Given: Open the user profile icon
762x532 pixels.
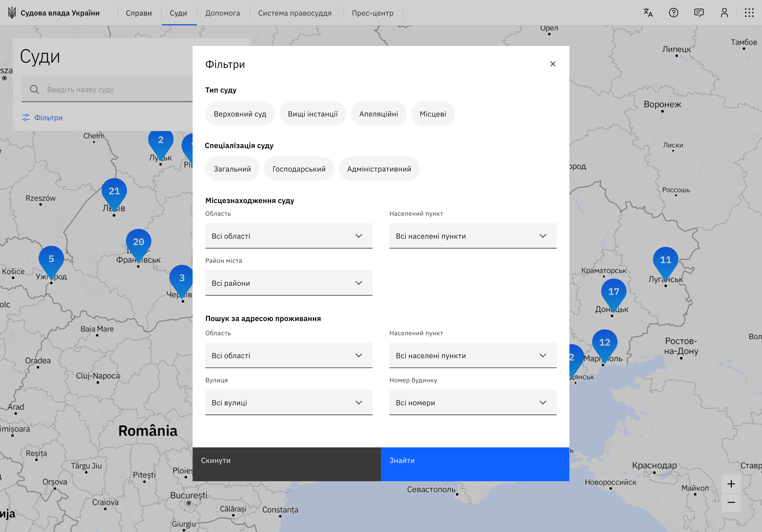Looking at the screenshot, I should coord(724,13).
